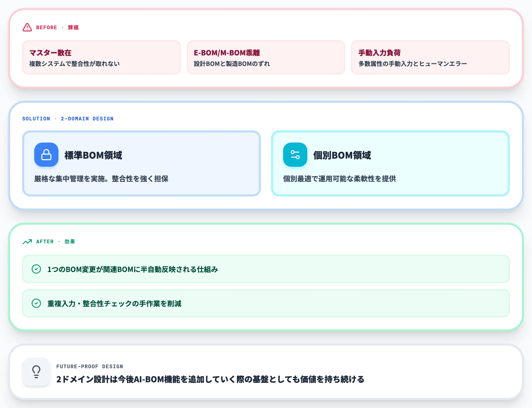Click the red warning triangle icon
532x408 pixels.
coord(27,27)
